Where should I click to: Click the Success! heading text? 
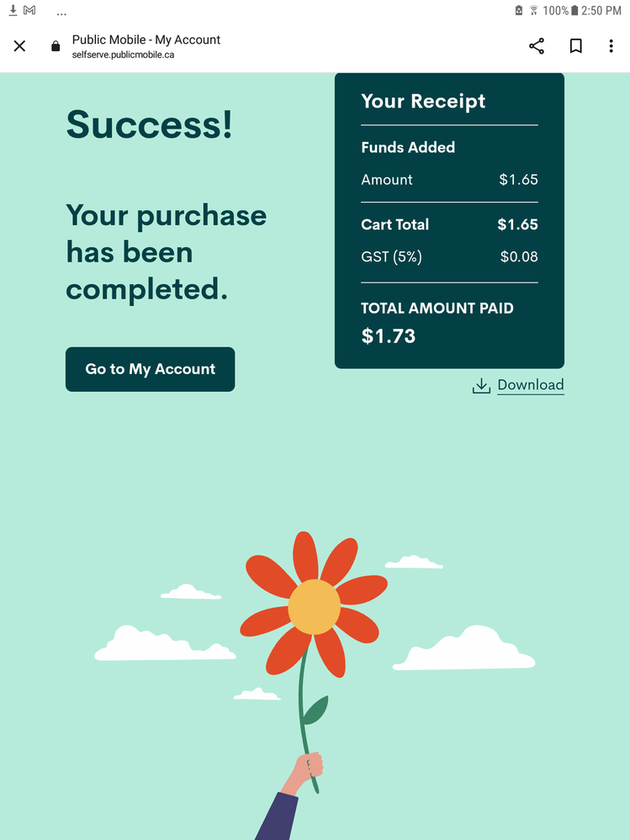(149, 124)
